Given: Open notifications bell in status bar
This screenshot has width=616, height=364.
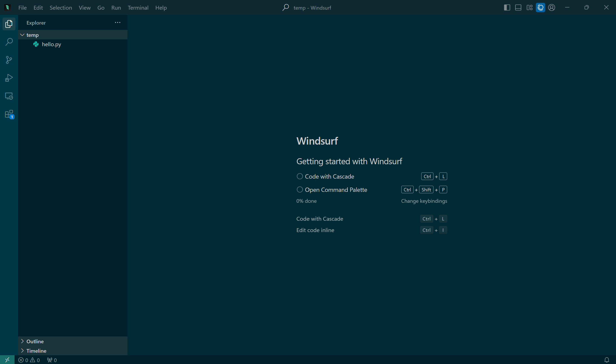Looking at the screenshot, I should coord(607,360).
